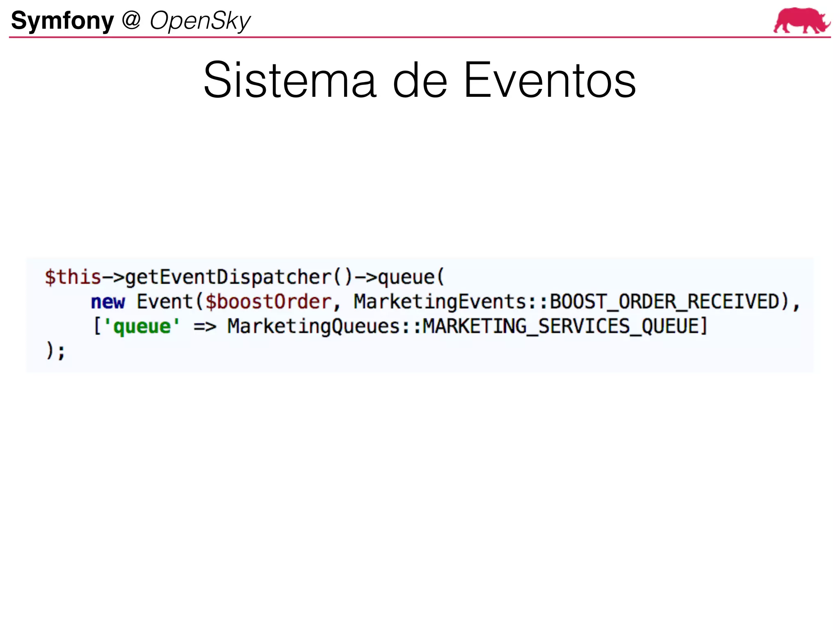This screenshot has height=630, width=840.
Task: Click the $boostOrder variable
Action: coord(268,302)
